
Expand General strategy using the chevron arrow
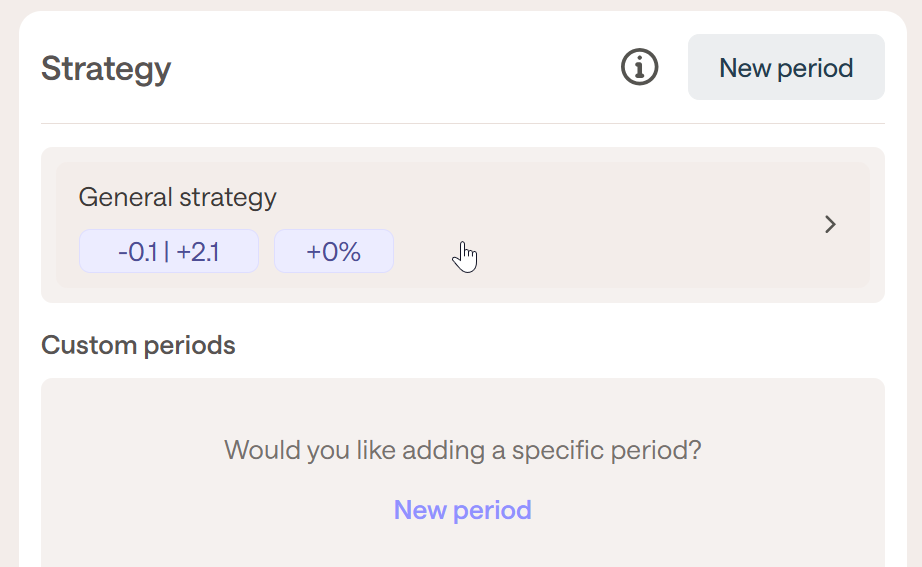[829, 225]
